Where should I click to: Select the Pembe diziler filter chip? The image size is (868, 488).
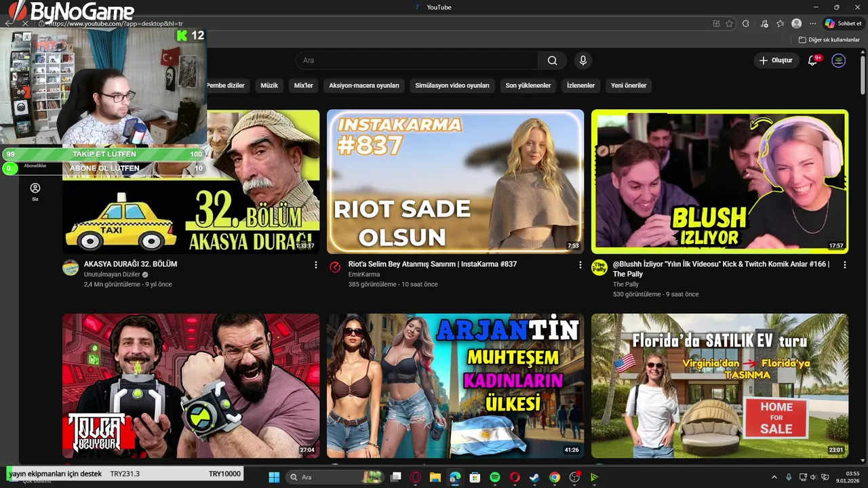pyautogui.click(x=225, y=85)
